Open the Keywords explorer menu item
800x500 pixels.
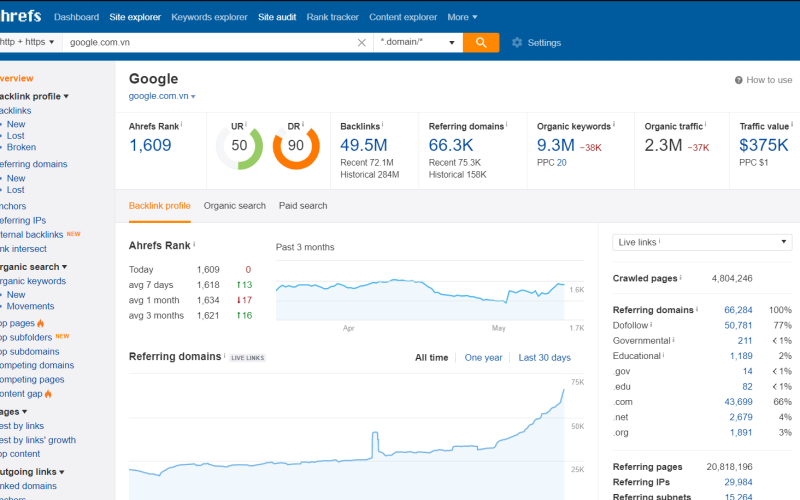[207, 17]
